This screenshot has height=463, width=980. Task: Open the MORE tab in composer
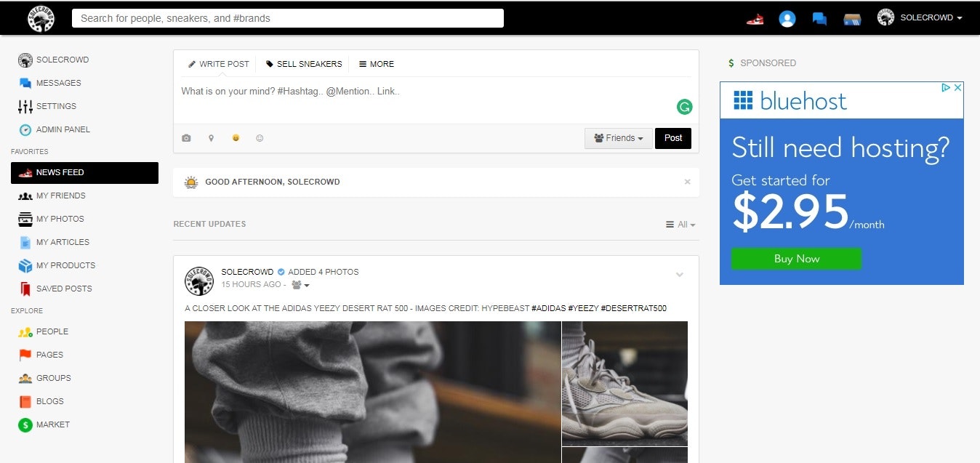(377, 64)
